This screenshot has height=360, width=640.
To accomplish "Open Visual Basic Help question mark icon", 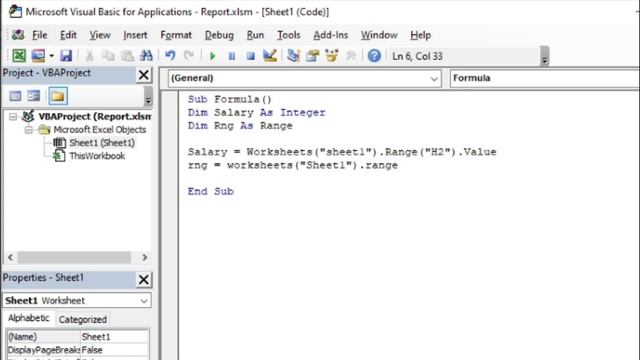I will pyautogui.click(x=374, y=56).
